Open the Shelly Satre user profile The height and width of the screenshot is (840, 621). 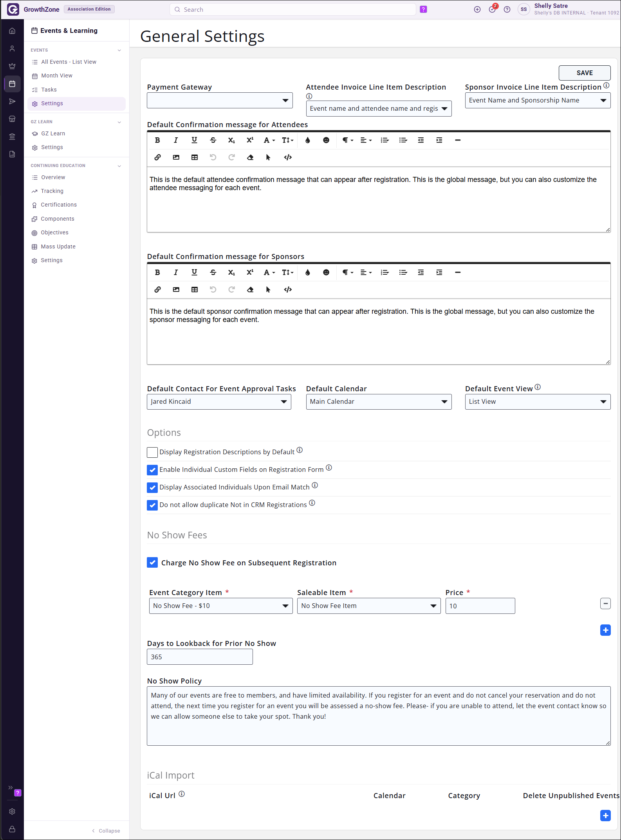[x=568, y=9]
